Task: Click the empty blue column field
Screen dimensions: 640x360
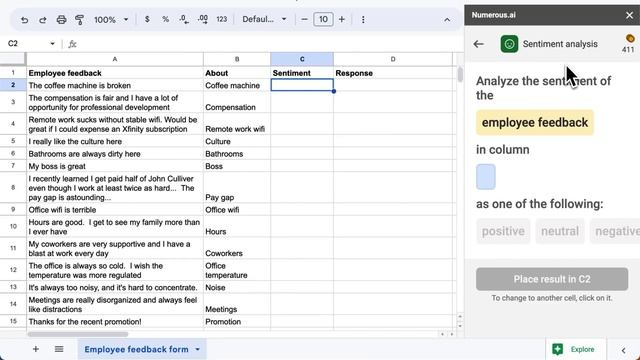Action: pos(486,177)
